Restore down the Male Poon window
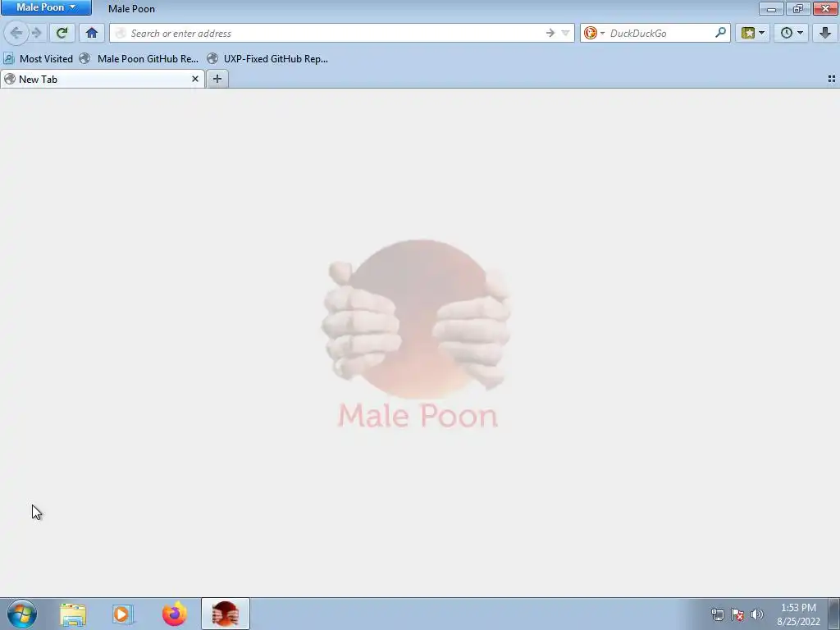 coord(797,8)
